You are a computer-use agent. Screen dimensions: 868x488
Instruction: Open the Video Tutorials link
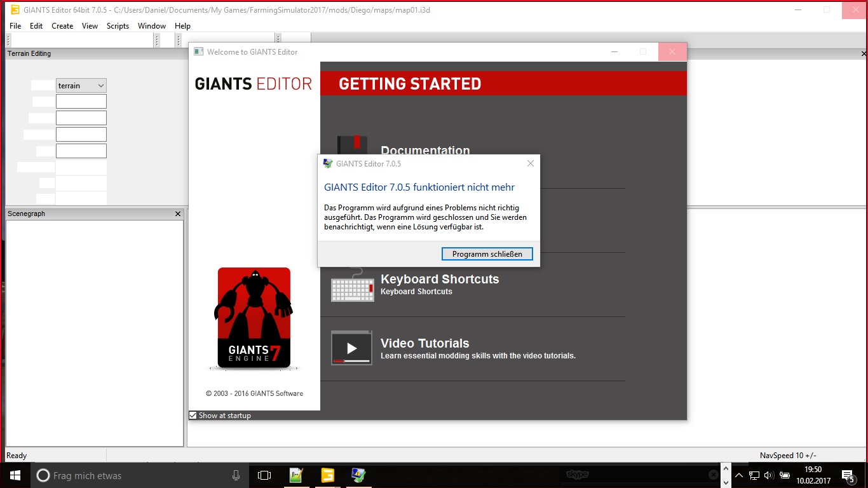point(424,343)
